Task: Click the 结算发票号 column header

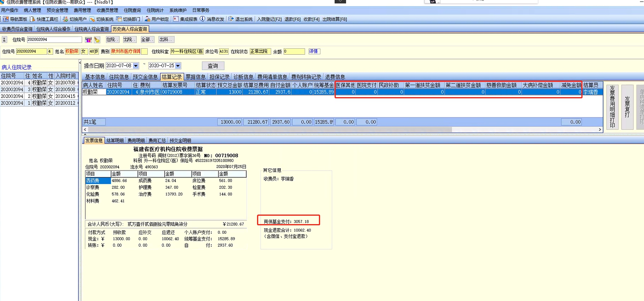Action: tap(178, 85)
